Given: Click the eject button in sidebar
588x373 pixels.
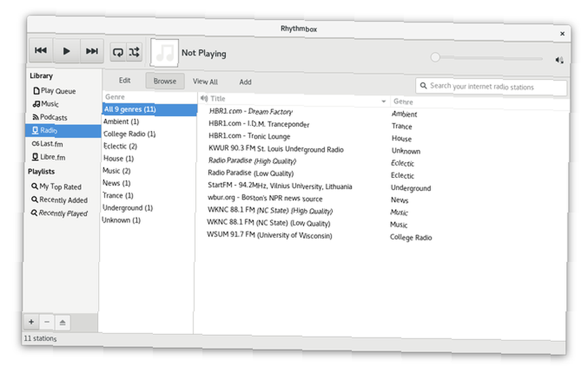Looking at the screenshot, I should (62, 322).
